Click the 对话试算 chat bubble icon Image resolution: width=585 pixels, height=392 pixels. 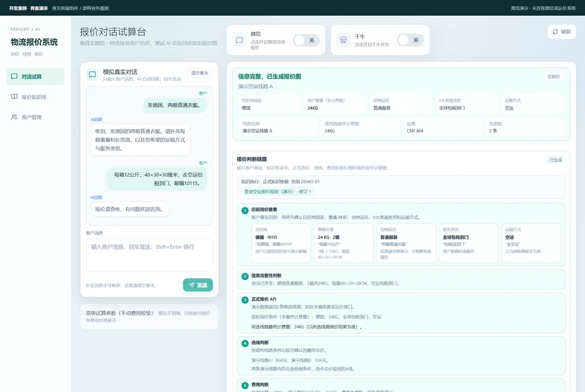point(14,76)
